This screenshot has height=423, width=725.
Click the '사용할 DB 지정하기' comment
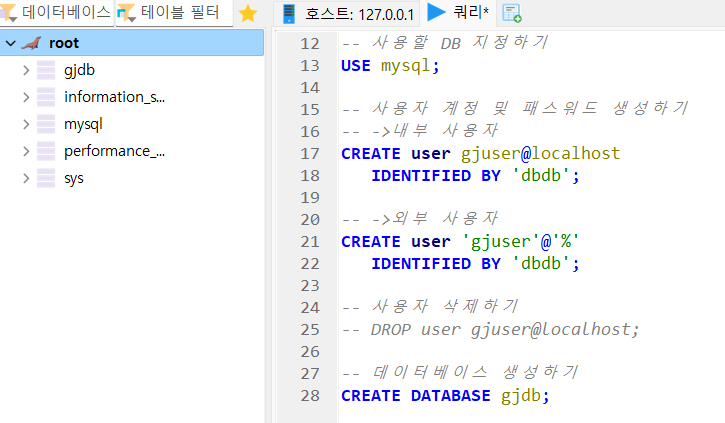pos(460,43)
